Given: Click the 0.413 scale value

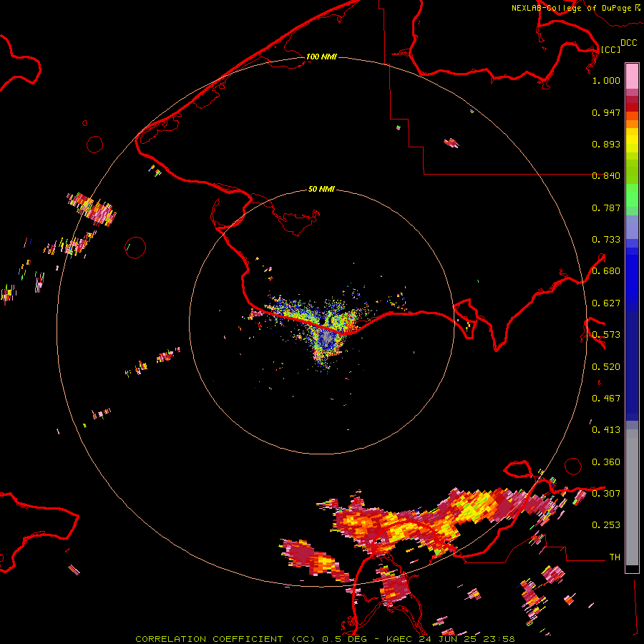Looking at the screenshot, I should pos(606,430).
